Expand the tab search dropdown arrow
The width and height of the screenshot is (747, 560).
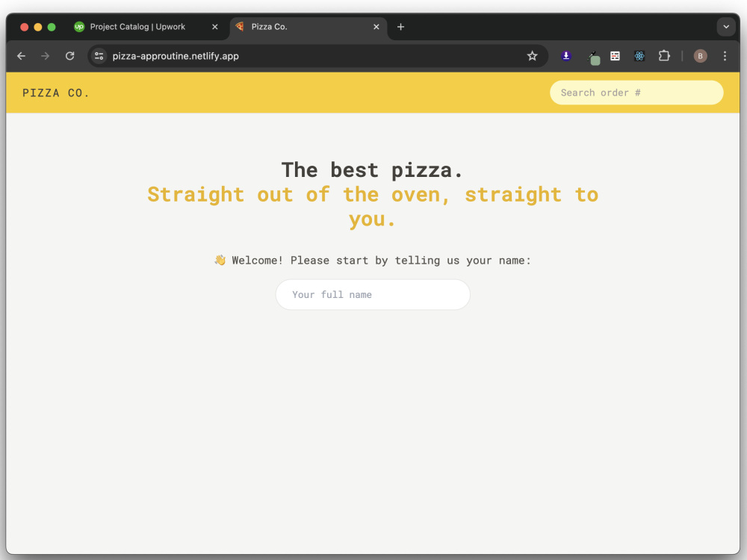point(726,27)
